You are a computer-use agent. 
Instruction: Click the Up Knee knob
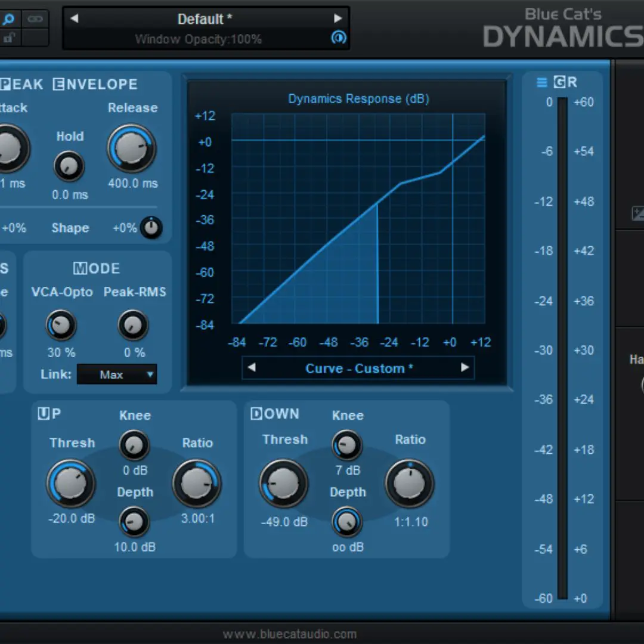point(134,445)
